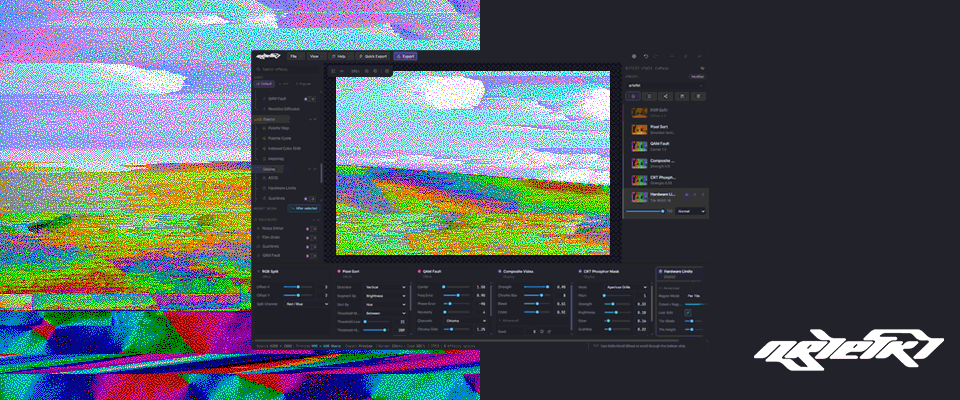Click the undo arrow icon in title bar
Screen dimensions: 960x400
click(645, 56)
